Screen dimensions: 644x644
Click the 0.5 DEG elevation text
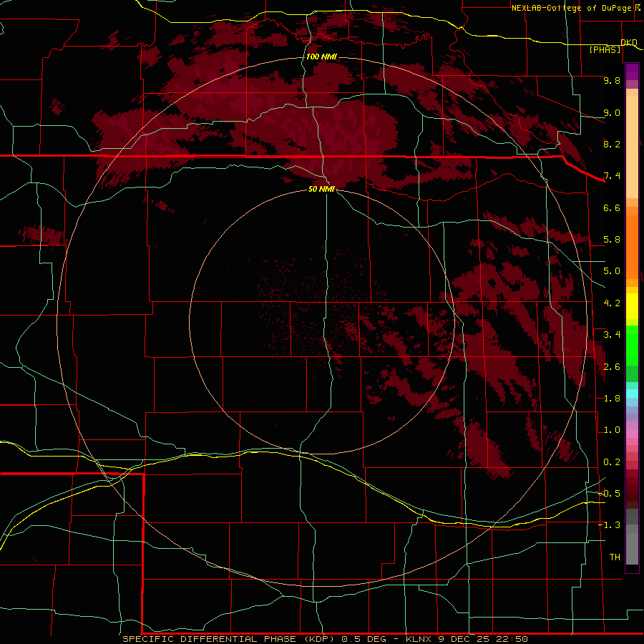click(364, 639)
